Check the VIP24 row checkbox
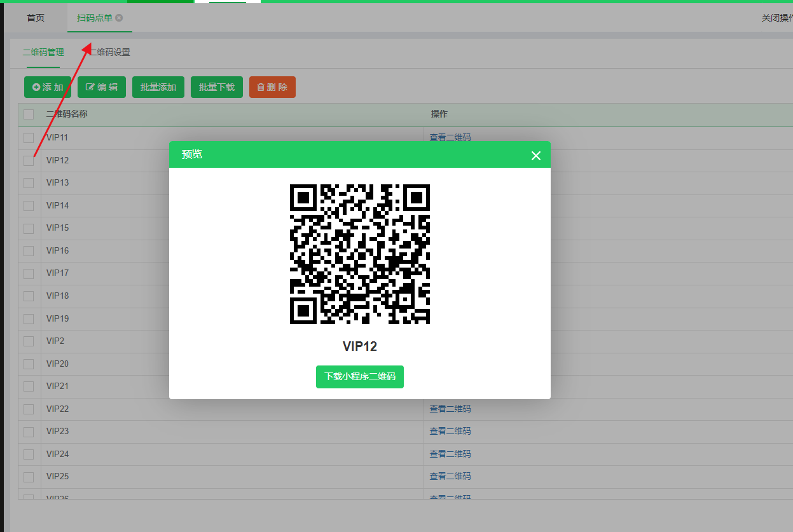Viewport: 793px width, 532px height. 29,454
